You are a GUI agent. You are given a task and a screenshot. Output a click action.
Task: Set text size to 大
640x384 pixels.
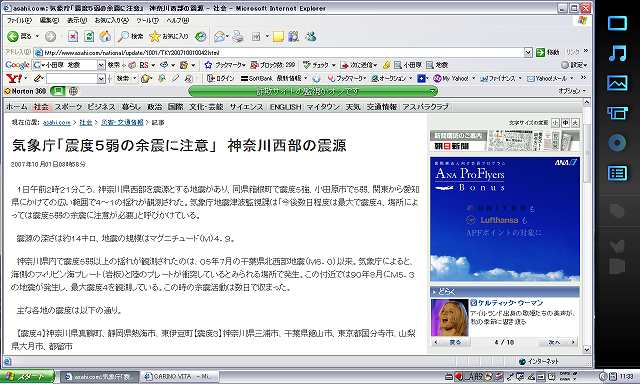pyautogui.click(x=576, y=122)
